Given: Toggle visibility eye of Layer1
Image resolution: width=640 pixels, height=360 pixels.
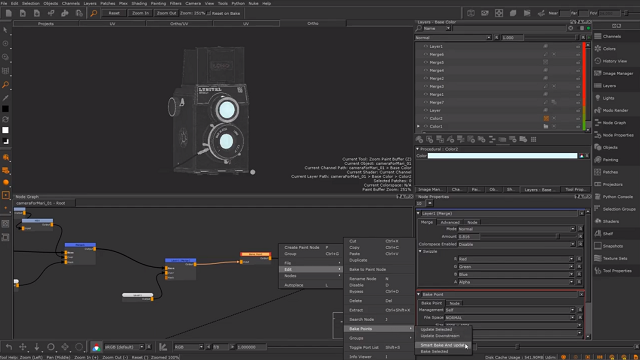Looking at the screenshot, I should [426, 46].
